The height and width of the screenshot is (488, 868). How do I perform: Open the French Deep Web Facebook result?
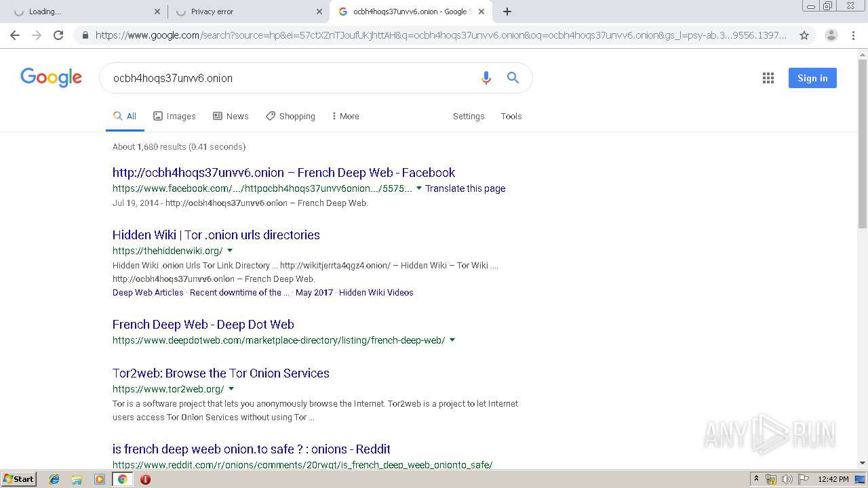[x=283, y=173]
